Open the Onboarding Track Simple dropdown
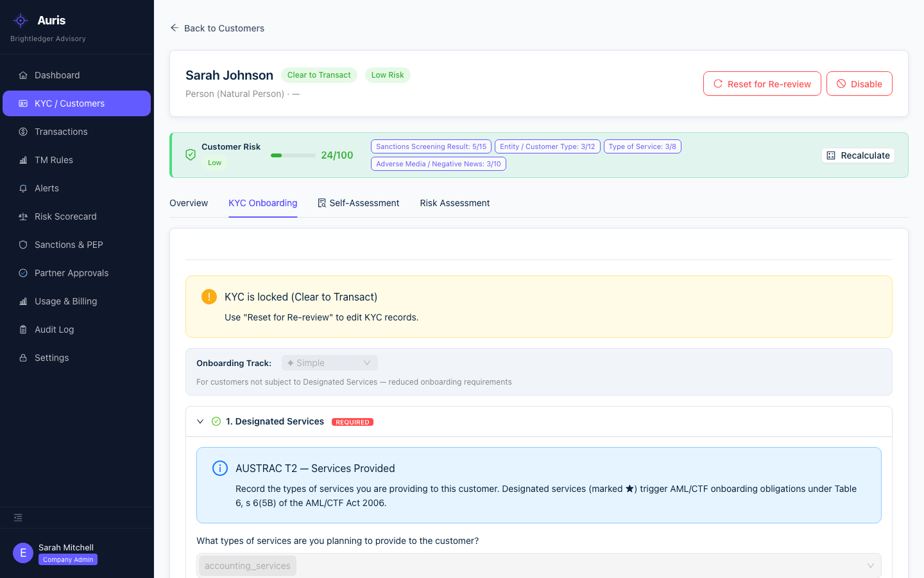This screenshot has width=924, height=578. click(330, 363)
